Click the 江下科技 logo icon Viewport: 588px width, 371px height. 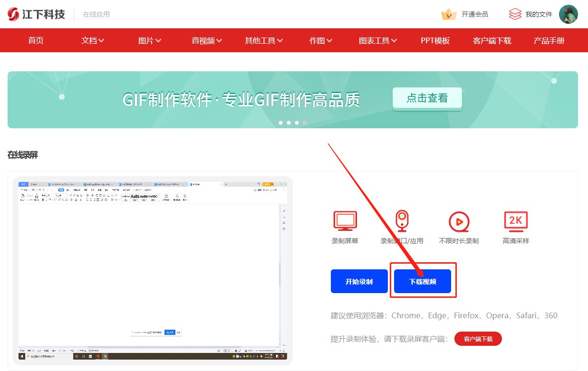[x=13, y=14]
